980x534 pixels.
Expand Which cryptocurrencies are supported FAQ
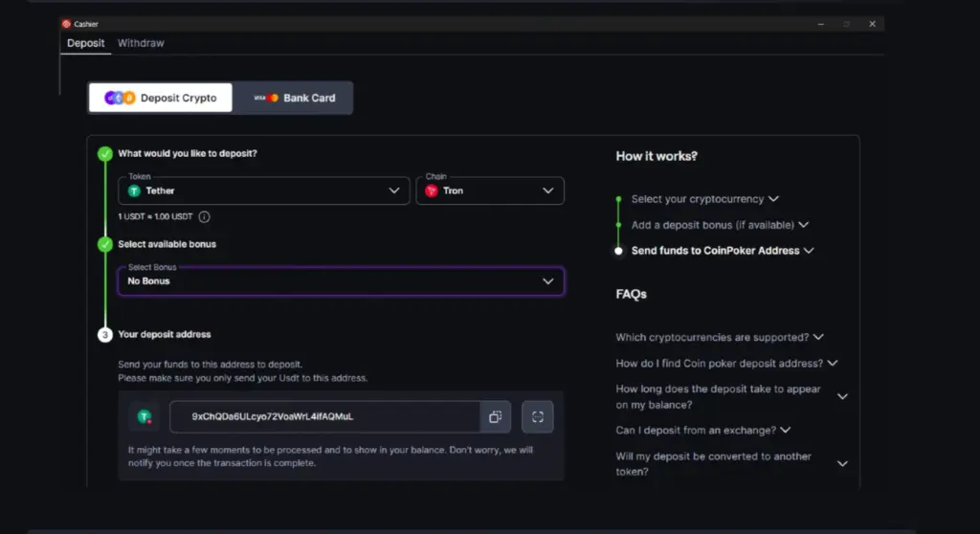click(720, 337)
